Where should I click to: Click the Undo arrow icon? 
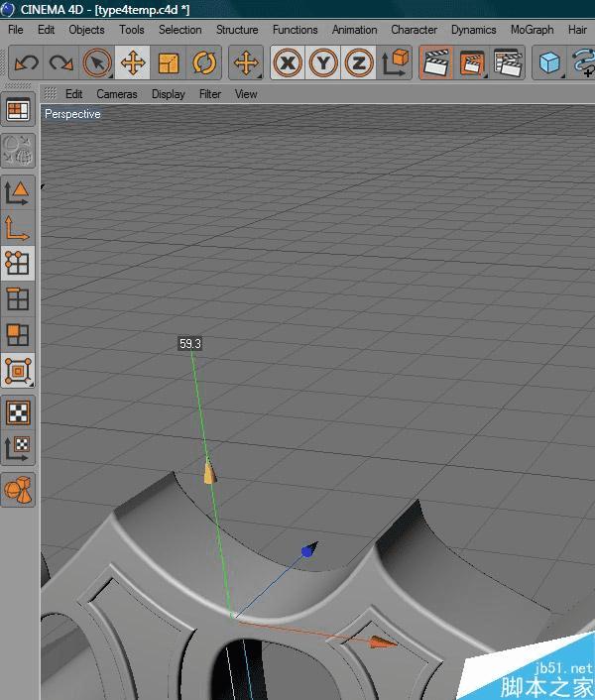coord(27,63)
